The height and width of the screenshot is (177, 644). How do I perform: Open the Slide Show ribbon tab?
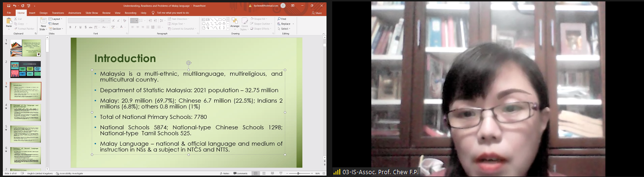pos(91,13)
